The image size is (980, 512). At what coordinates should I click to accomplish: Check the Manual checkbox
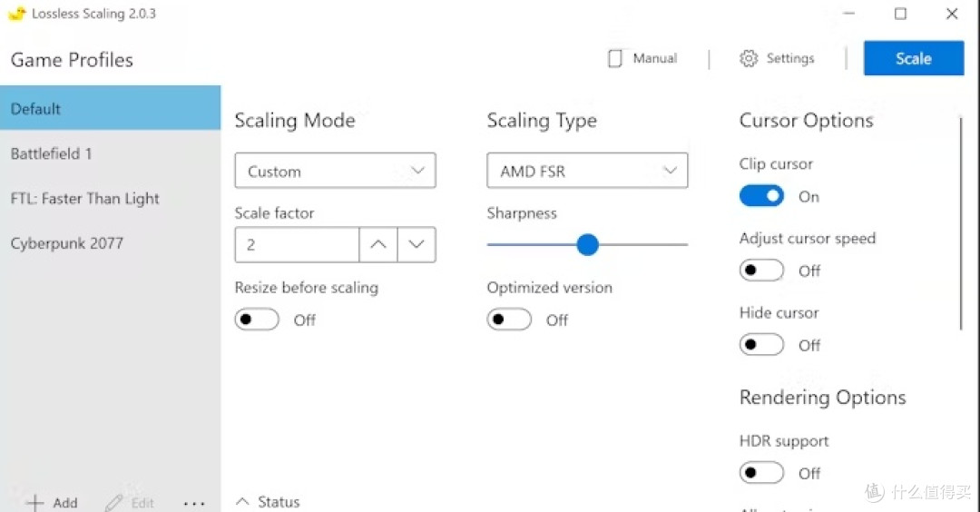615,58
